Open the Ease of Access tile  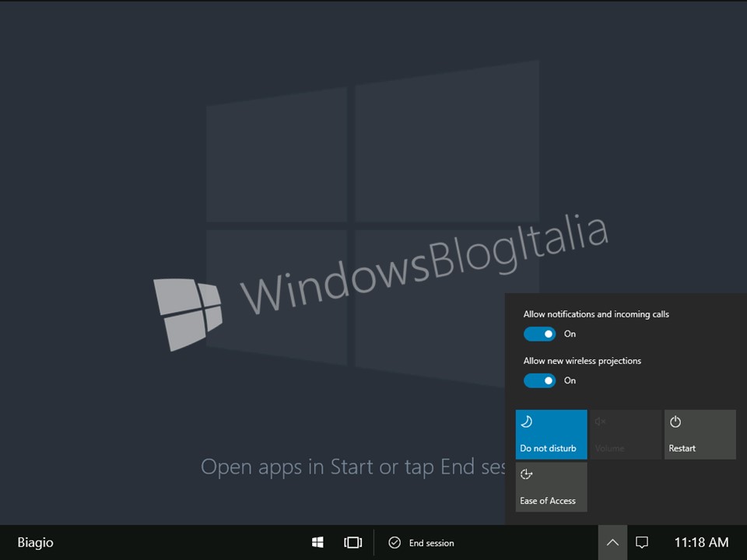click(551, 487)
